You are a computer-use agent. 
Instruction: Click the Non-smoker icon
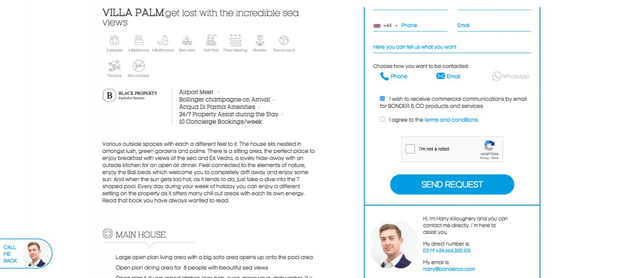click(x=138, y=66)
